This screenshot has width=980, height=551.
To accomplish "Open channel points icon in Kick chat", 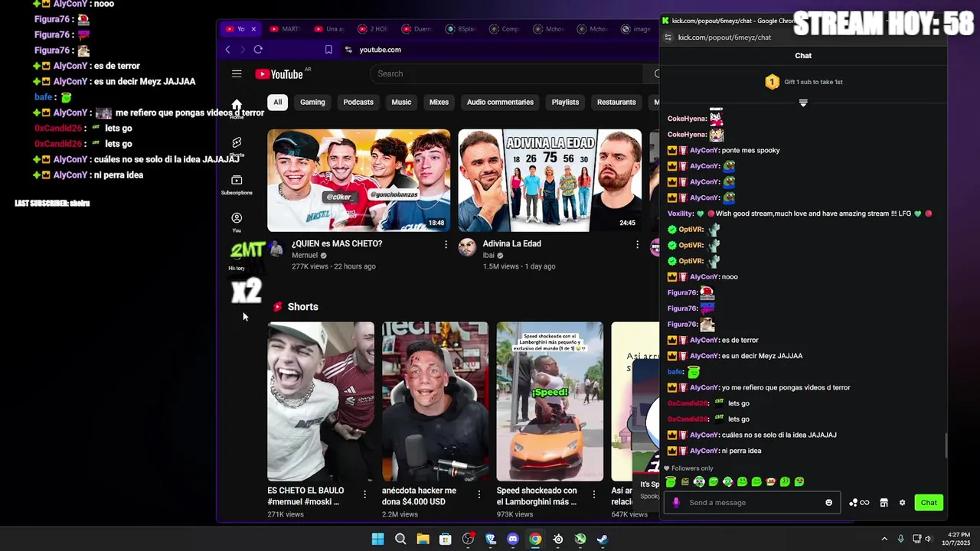I will click(x=858, y=503).
